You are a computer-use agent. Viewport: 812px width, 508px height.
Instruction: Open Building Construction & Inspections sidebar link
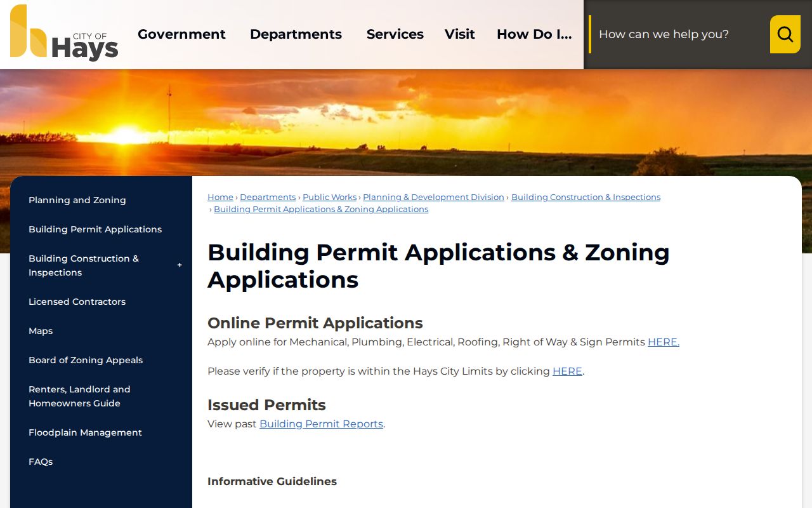[x=84, y=265]
